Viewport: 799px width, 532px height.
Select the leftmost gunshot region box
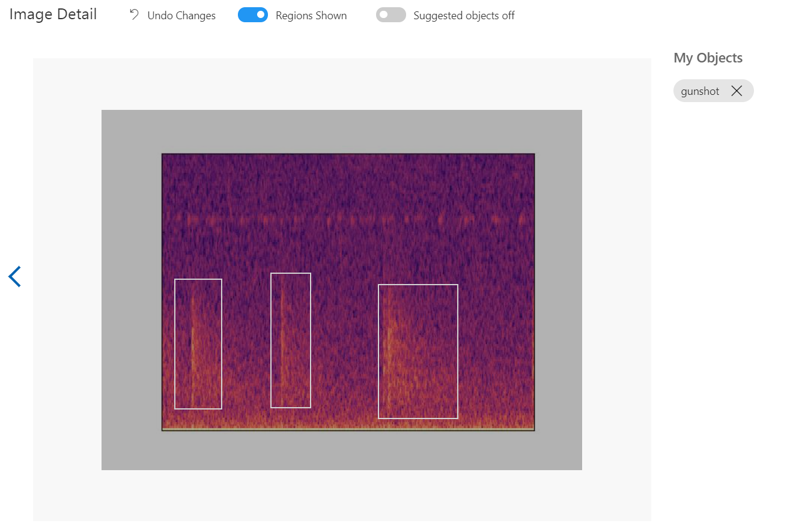198,344
